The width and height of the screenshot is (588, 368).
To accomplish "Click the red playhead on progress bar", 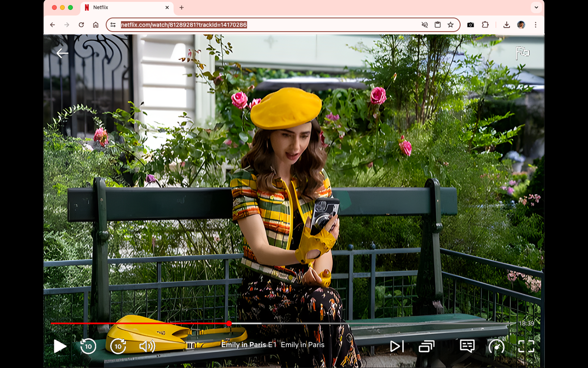I will [x=229, y=323].
